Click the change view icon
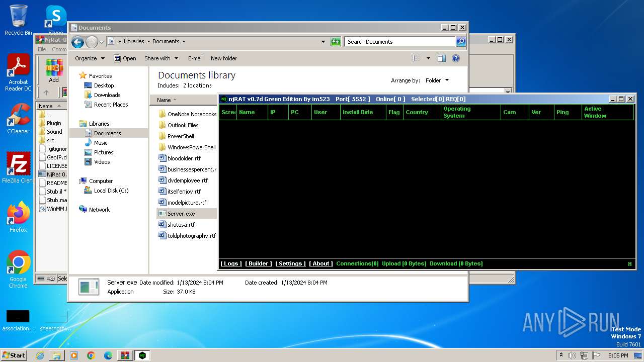Viewport: 644px width, 362px height. [x=416, y=58]
